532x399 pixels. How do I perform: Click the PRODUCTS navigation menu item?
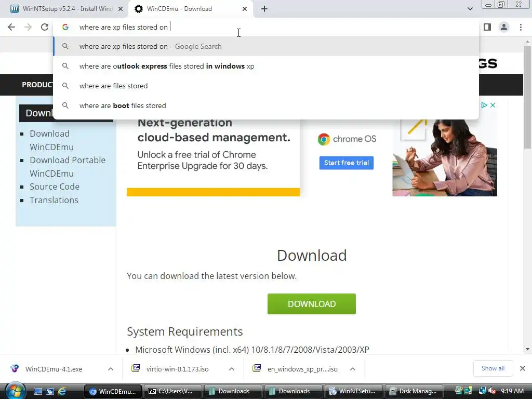coord(37,85)
